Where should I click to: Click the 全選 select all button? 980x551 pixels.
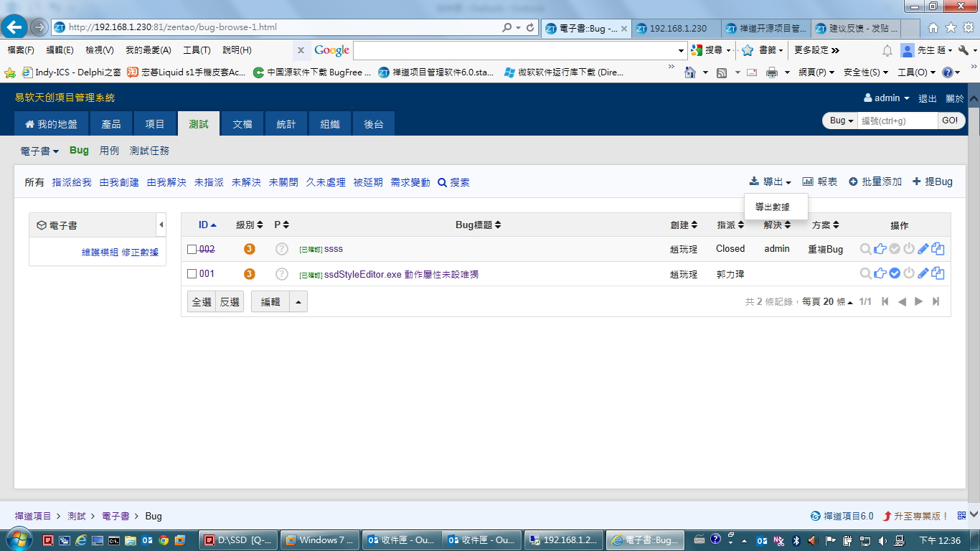[202, 302]
